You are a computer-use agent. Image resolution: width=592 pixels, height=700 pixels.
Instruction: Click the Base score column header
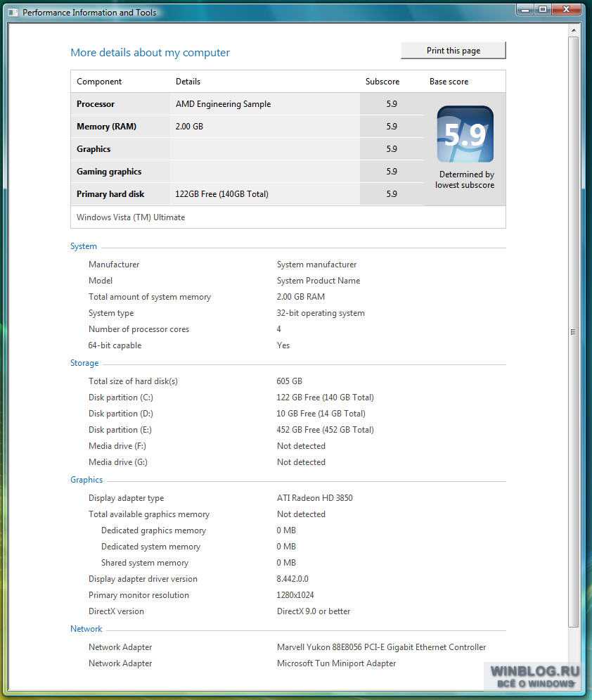click(x=449, y=82)
